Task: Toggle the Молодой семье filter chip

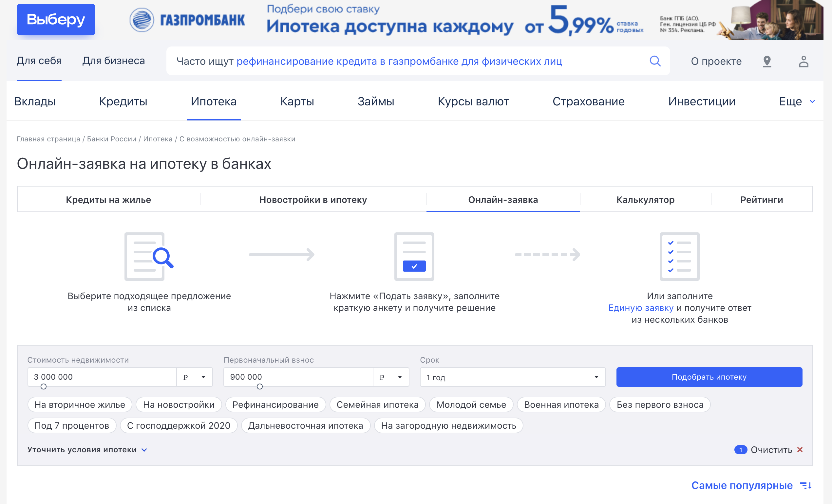Action: 471,405
